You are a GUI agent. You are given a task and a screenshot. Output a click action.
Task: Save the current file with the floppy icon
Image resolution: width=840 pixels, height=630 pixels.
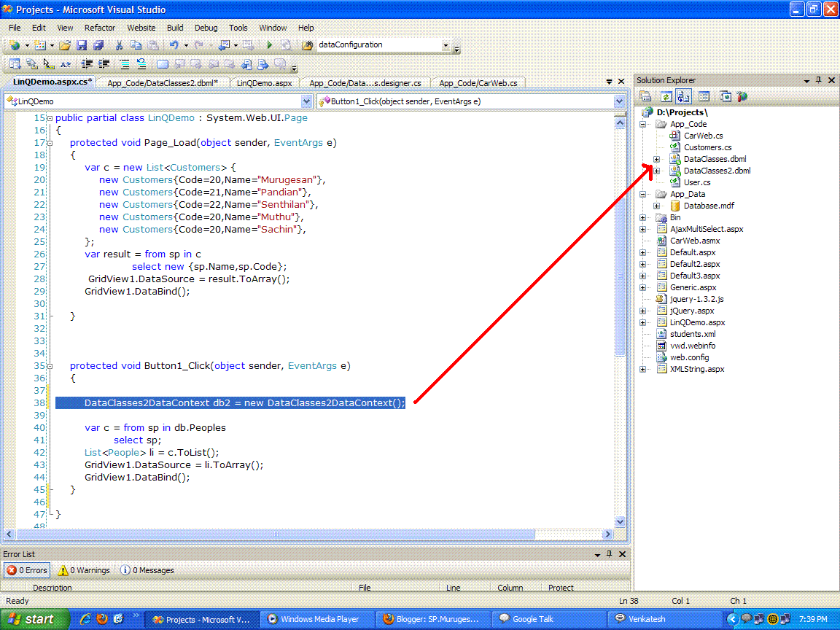point(82,45)
